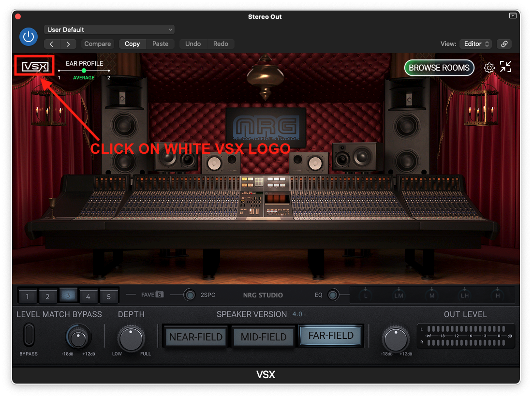
Task: Select favorite slot 2
Action: pos(47,296)
